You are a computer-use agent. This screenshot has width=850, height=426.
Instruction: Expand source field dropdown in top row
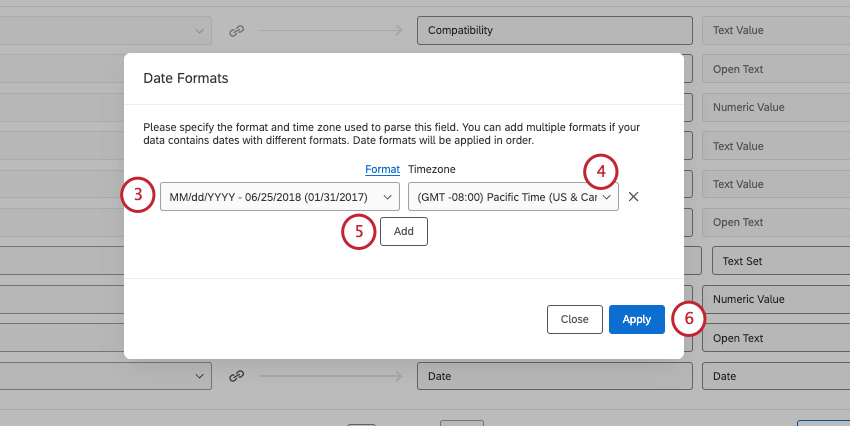[197, 31]
